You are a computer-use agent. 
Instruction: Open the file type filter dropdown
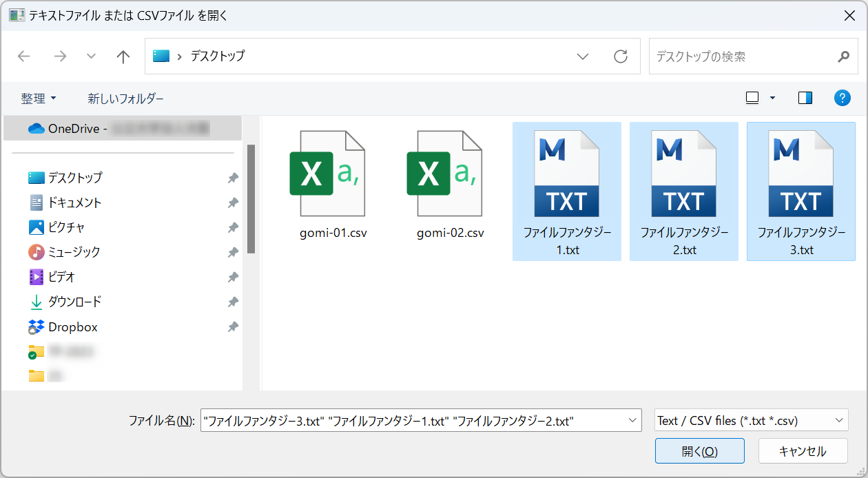tap(839, 420)
